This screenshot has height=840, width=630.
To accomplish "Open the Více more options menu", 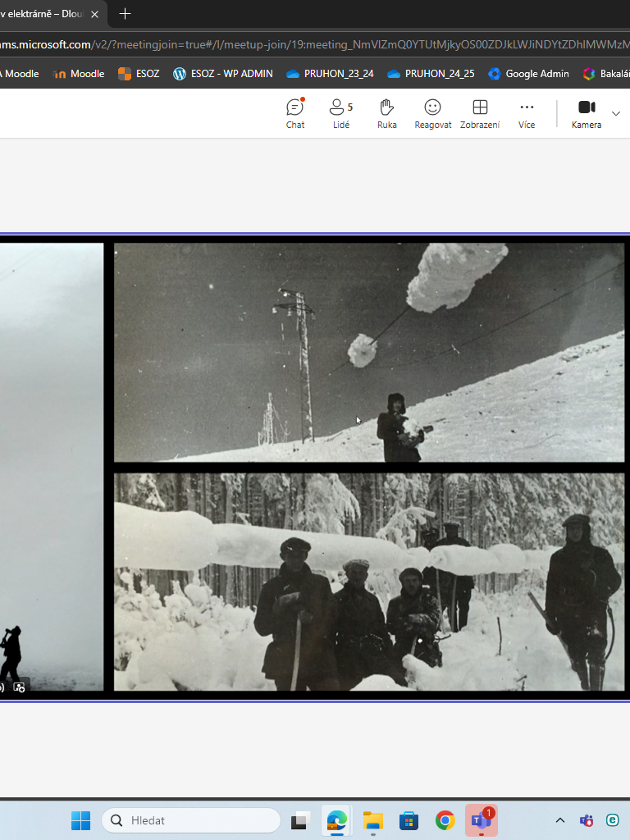I will tap(527, 113).
